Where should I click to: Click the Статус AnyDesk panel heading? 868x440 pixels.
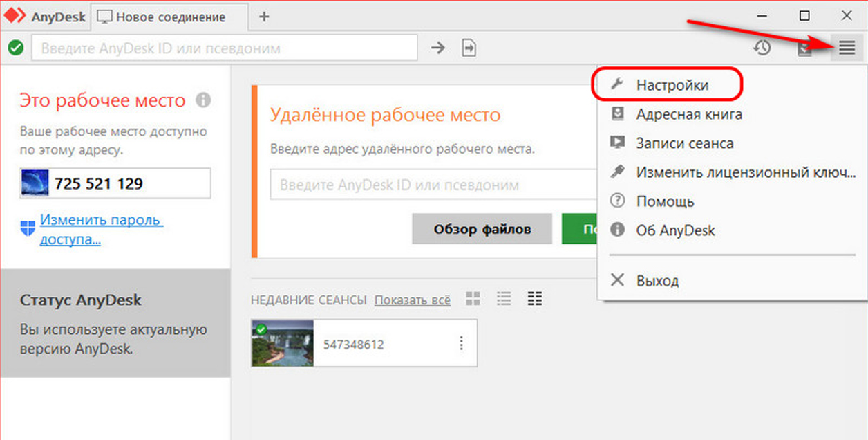81,300
